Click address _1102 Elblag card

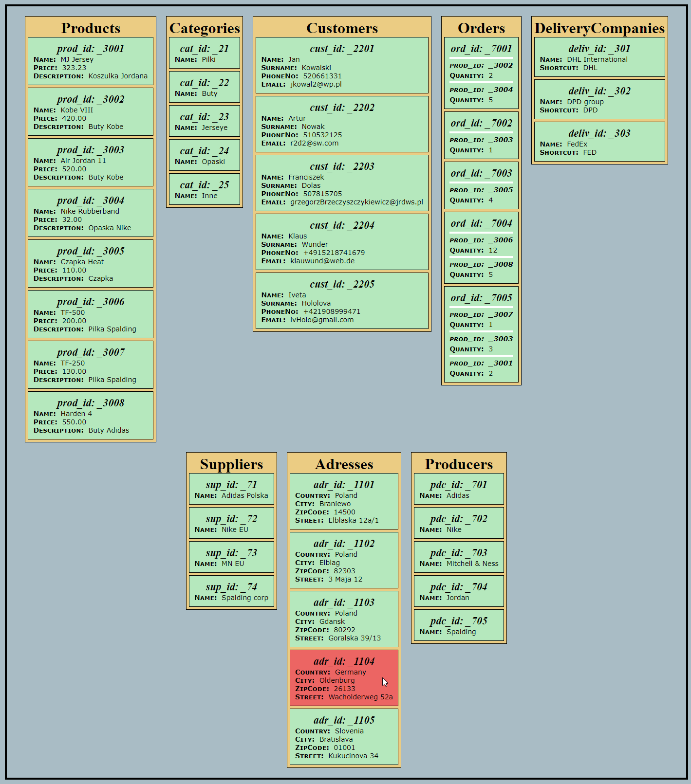tap(344, 560)
